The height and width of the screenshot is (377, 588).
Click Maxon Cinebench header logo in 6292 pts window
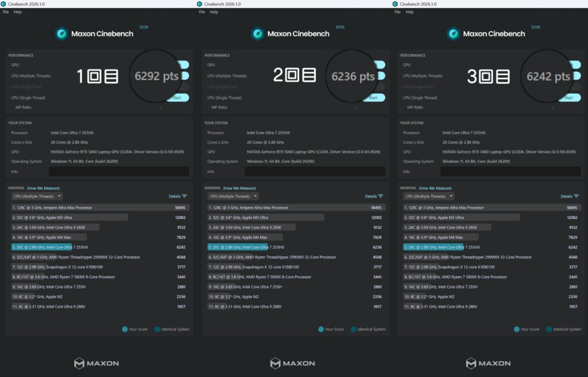click(62, 34)
